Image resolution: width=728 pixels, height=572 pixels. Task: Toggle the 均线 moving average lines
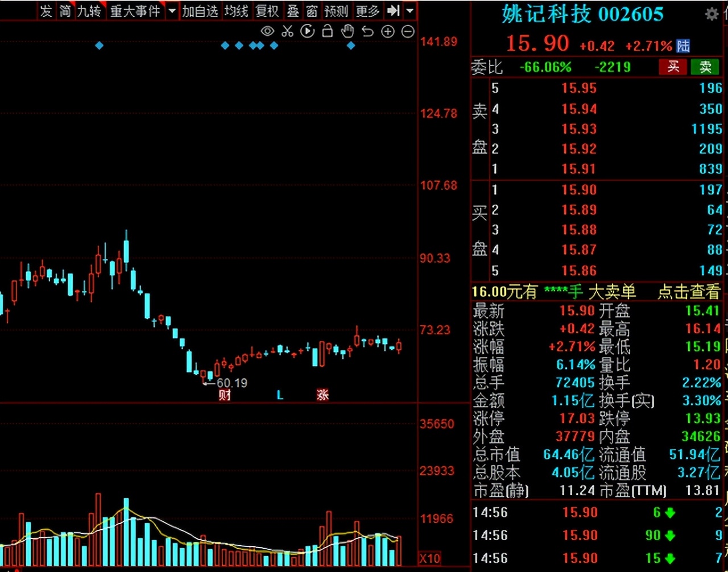point(236,11)
